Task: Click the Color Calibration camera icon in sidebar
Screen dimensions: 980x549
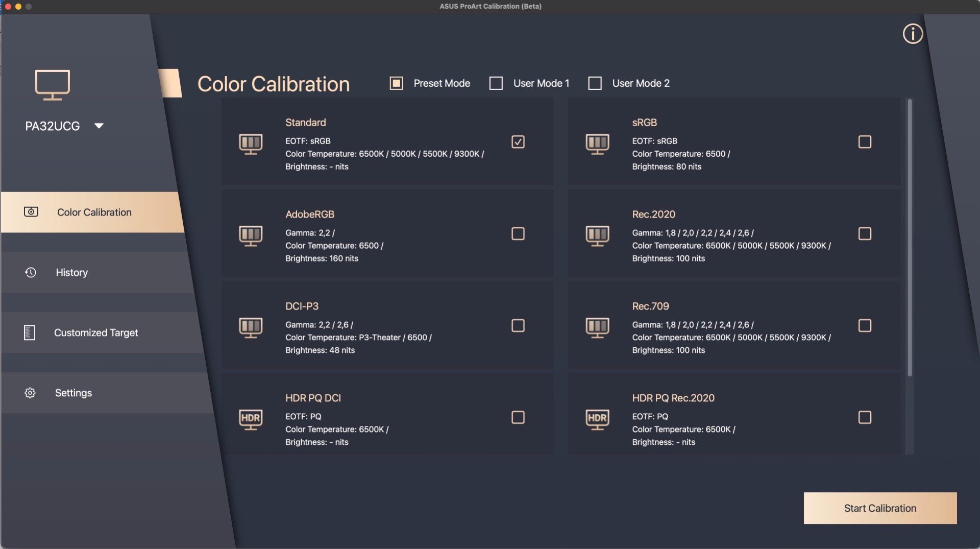Action: [x=31, y=211]
